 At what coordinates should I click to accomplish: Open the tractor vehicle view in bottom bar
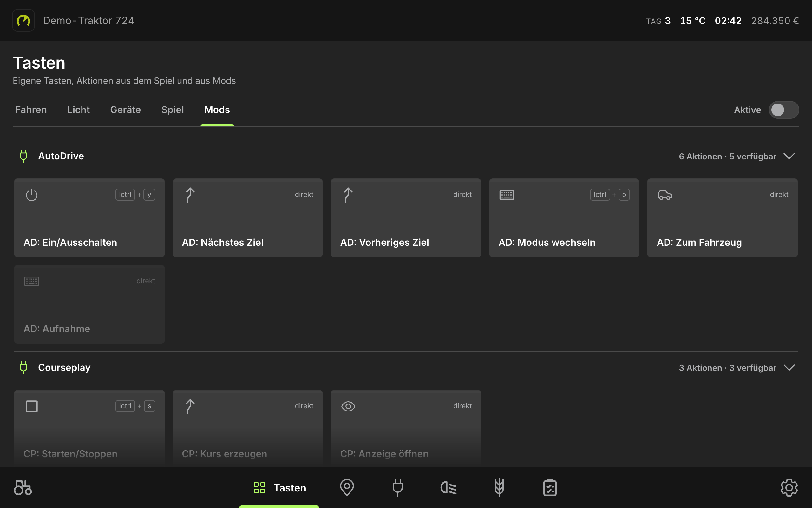tap(23, 487)
